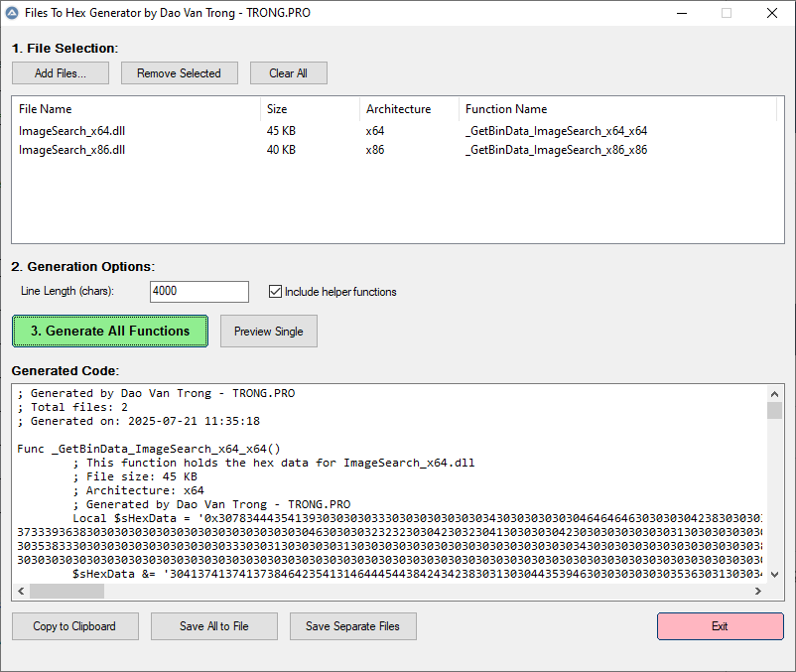Image resolution: width=796 pixels, height=672 pixels.
Task: Click the horizontal scrollbar thumb
Action: coord(67,591)
